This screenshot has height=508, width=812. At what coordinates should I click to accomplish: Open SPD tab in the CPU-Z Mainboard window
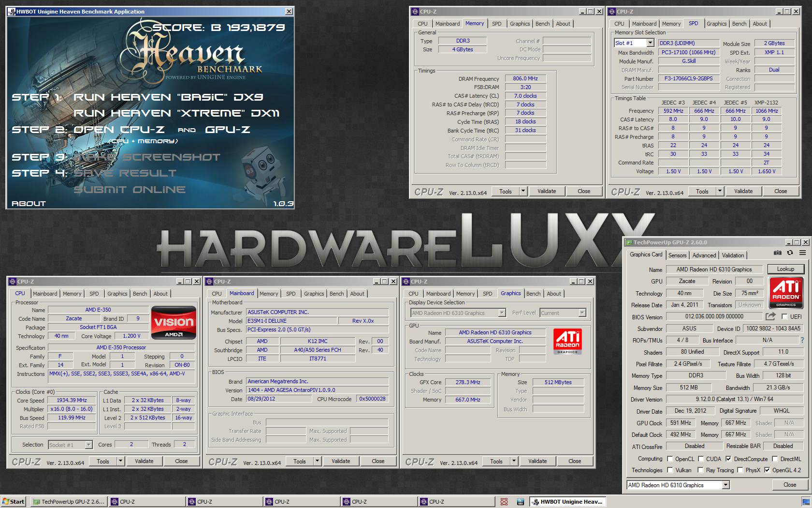pyautogui.click(x=290, y=294)
